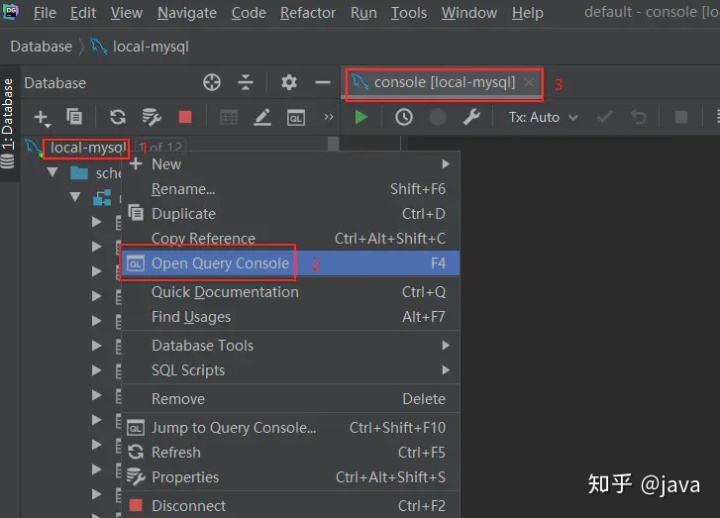This screenshot has height=518, width=720.
Task: Open the Tools menu
Action: point(409,13)
